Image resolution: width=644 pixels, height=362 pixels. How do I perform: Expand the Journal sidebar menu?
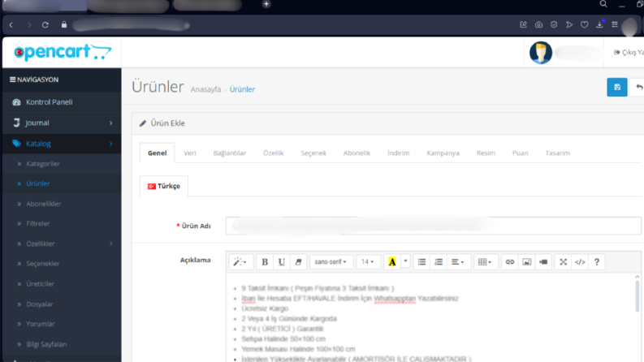62,123
